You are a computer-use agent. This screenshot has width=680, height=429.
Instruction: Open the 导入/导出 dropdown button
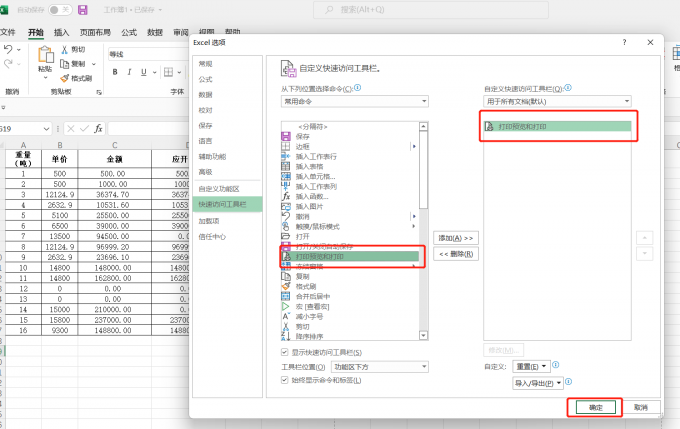coord(538,383)
